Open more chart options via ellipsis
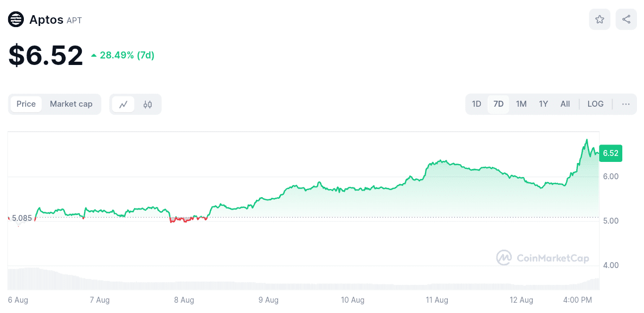 point(626,104)
